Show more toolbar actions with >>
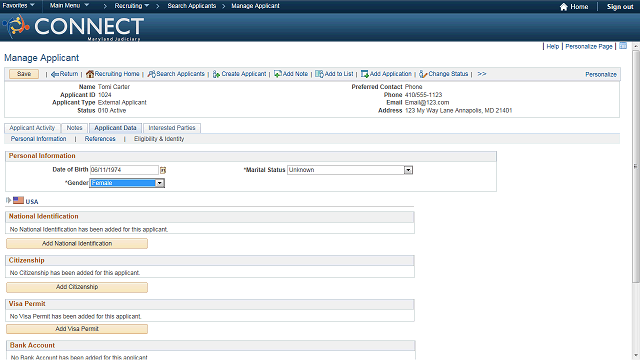Image resolution: width=640 pixels, height=360 pixels. pos(482,74)
